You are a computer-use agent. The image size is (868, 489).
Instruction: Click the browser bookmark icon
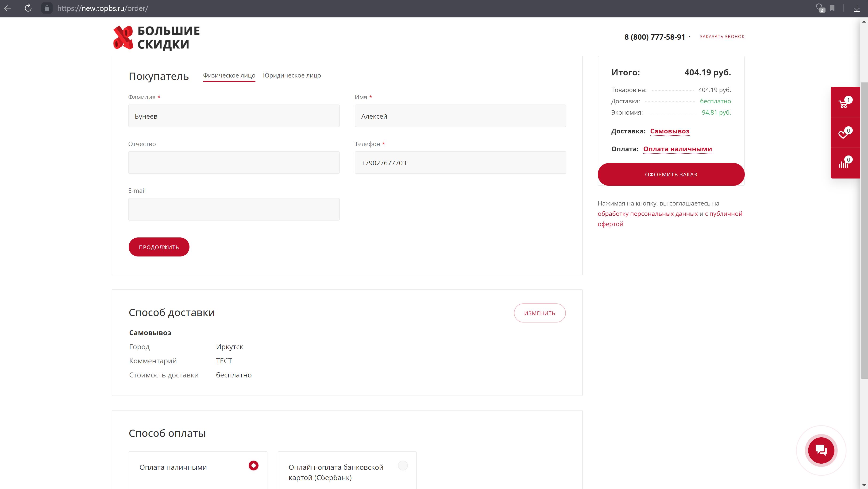832,8
